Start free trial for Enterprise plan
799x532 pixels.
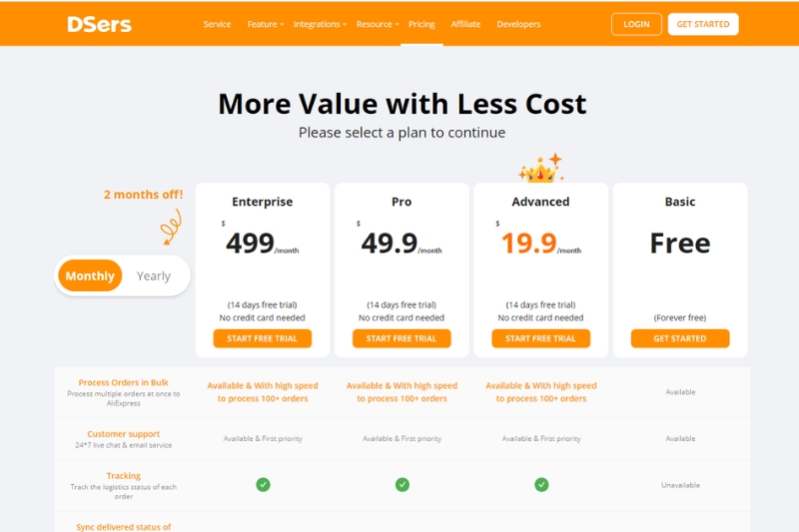click(x=263, y=338)
